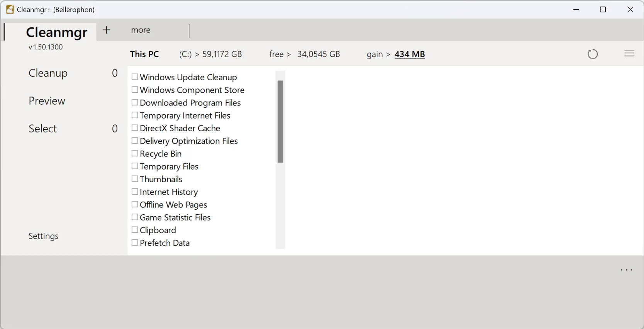Viewport: 644px width, 329px height.
Task: Tick Temporary Internet Files checkbox
Action: [135, 115]
